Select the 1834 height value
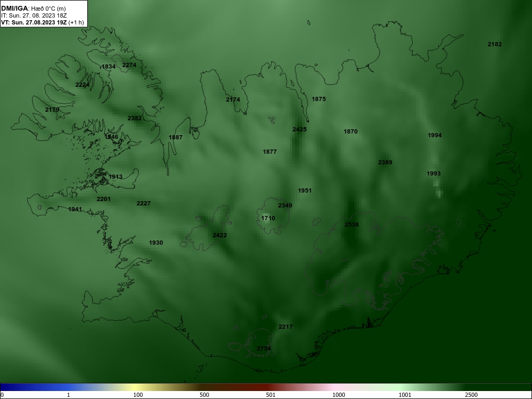The height and width of the screenshot is (399, 532). tap(109, 66)
